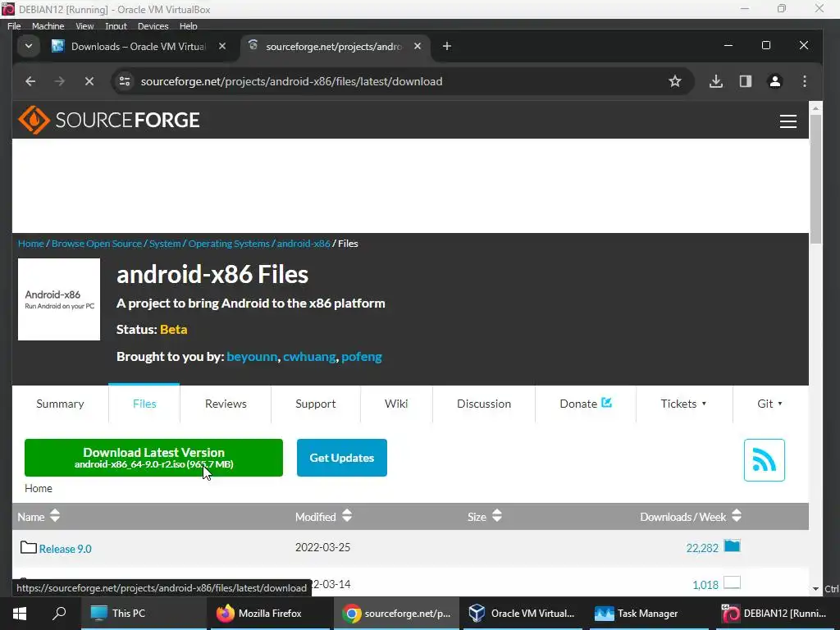Viewport: 840px width, 630px height.
Task: Click Download Latest Version button
Action: tap(153, 458)
